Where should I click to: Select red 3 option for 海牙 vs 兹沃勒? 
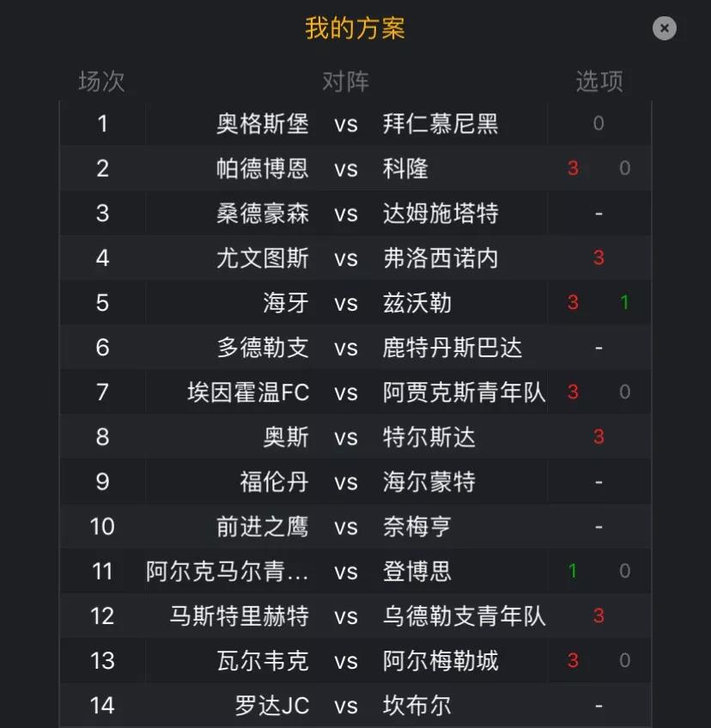pyautogui.click(x=573, y=302)
